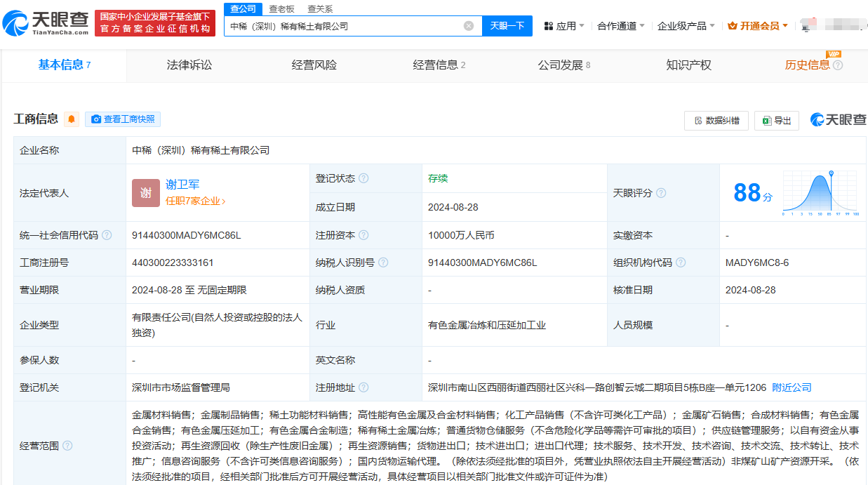The width and height of the screenshot is (868, 485).
Task: Click the 营业期限 value 无固定期限
Action: pos(221,290)
